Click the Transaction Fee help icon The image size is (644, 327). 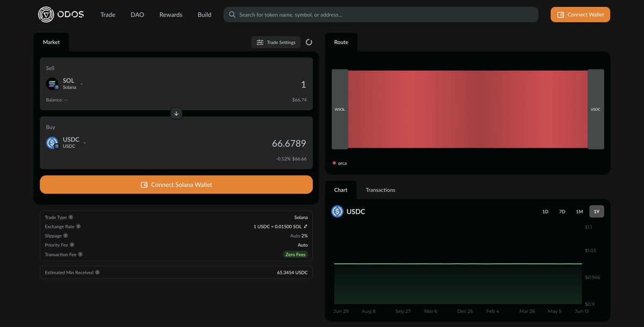[80, 255]
